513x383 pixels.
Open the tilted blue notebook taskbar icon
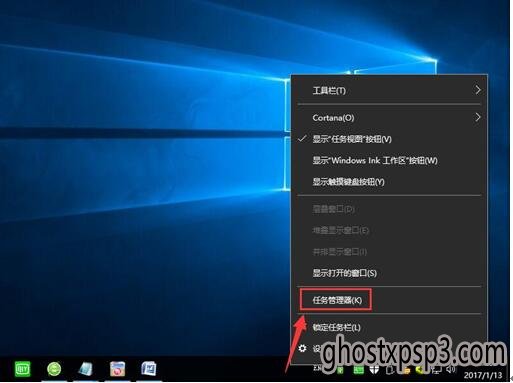(x=85, y=369)
